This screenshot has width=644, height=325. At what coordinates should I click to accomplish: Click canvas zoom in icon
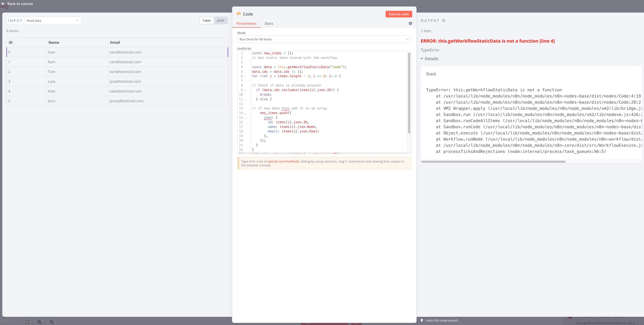(x=40, y=322)
